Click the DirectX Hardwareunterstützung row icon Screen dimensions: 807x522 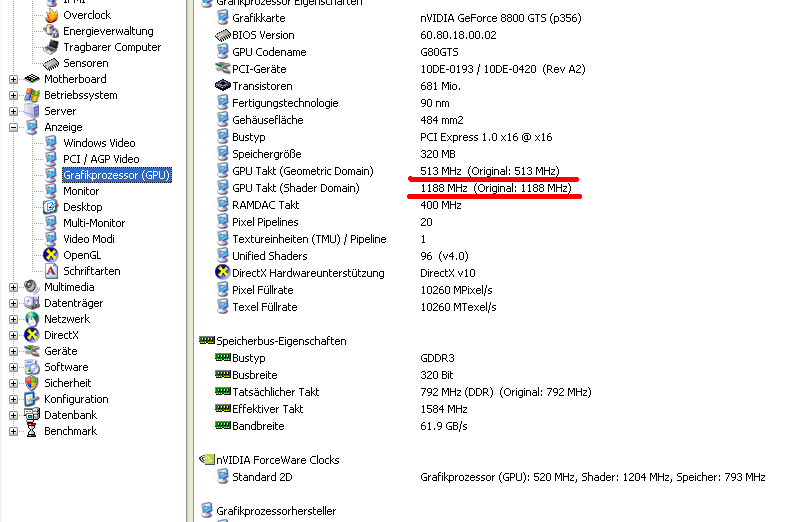point(222,272)
